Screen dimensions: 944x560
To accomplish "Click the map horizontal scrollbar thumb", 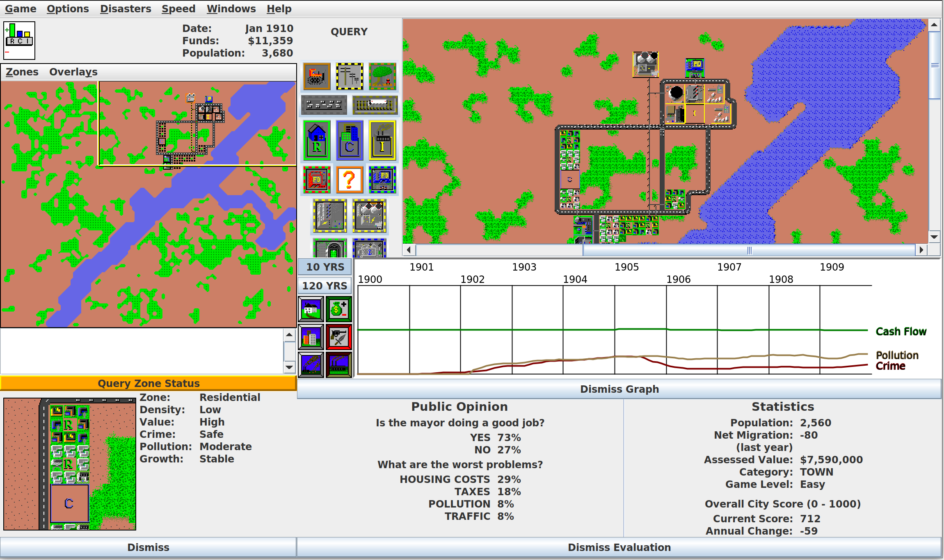I will (x=749, y=250).
